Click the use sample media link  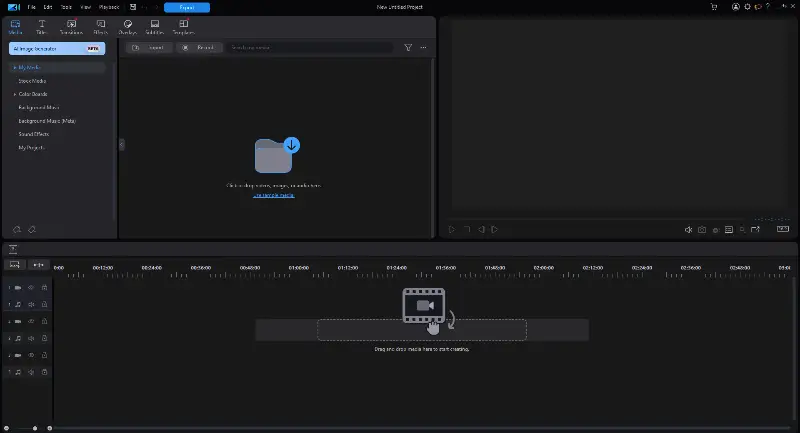pos(274,195)
